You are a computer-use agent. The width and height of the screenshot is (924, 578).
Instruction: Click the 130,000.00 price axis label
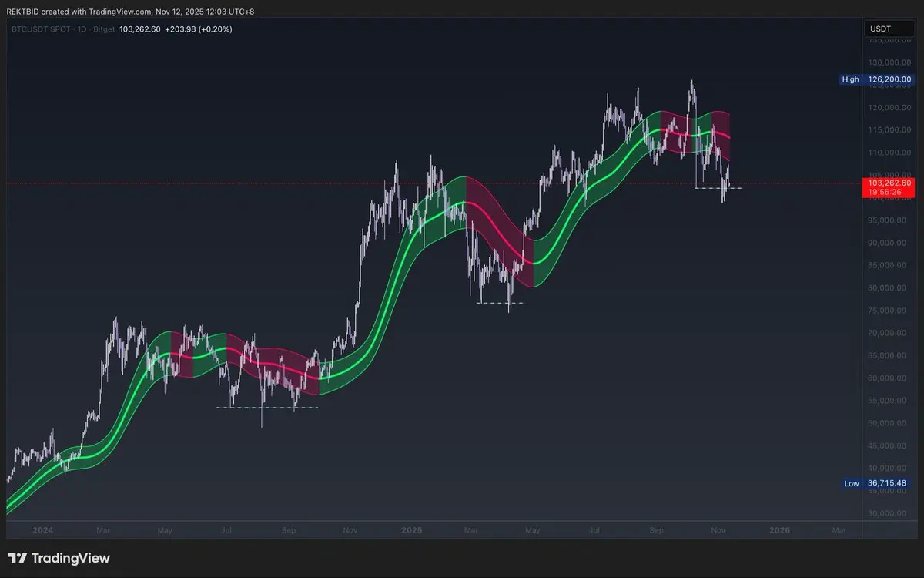889,62
